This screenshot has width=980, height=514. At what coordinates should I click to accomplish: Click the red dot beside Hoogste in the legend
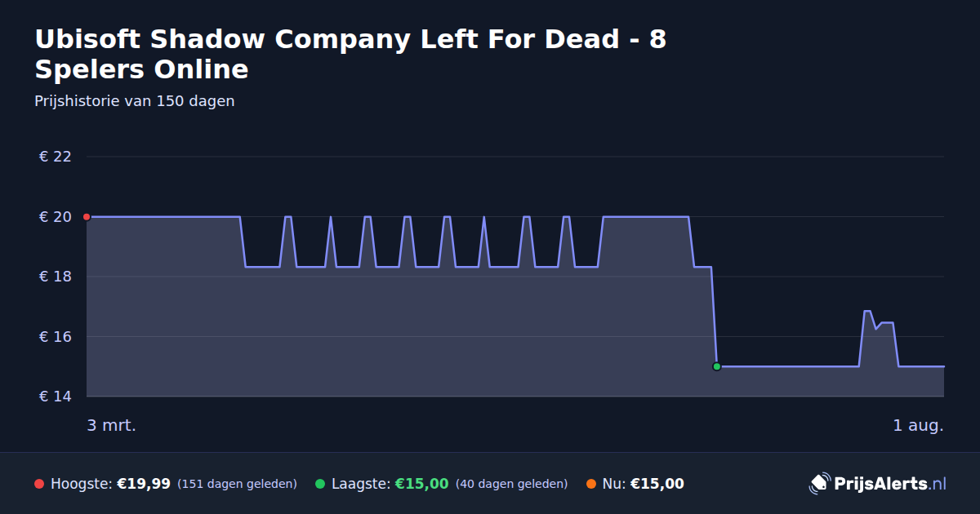tap(39, 484)
